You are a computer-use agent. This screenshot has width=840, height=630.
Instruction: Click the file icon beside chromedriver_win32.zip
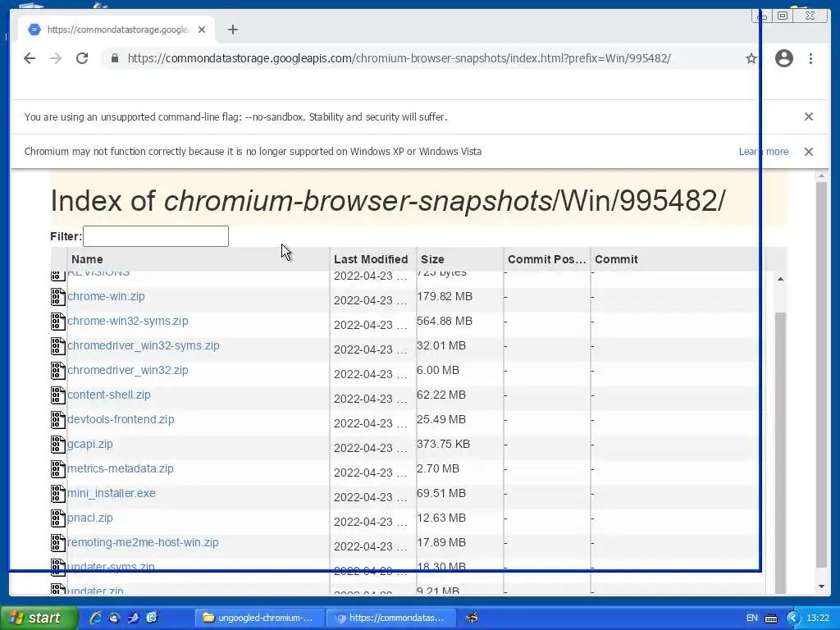pos(58,371)
